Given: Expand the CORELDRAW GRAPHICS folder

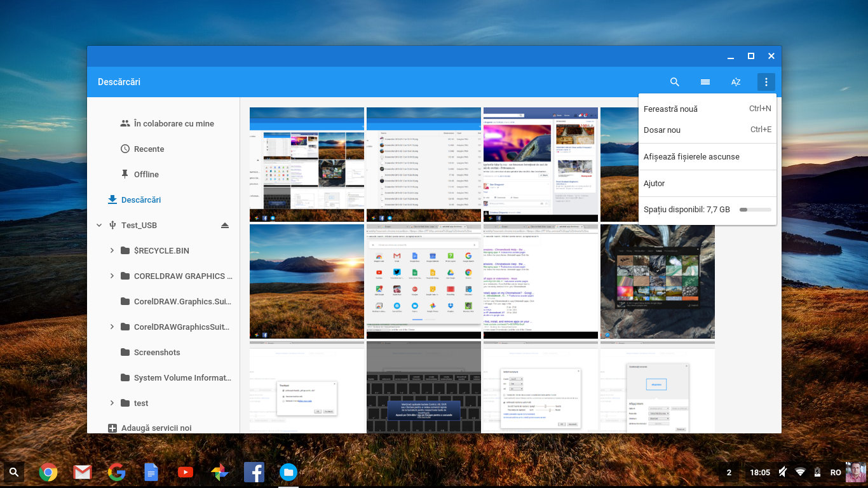Looking at the screenshot, I should [112, 276].
